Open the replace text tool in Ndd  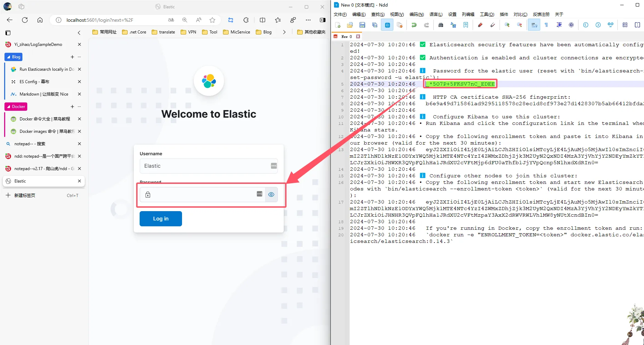[x=453, y=25]
